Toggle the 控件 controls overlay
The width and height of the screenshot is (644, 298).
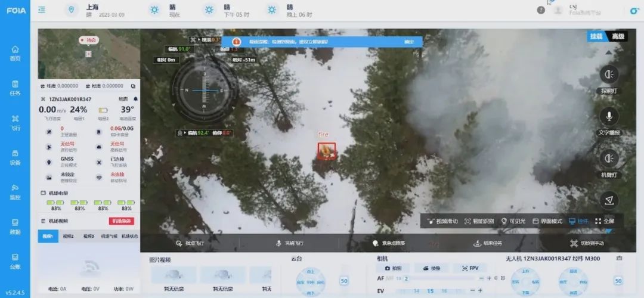[578, 221]
